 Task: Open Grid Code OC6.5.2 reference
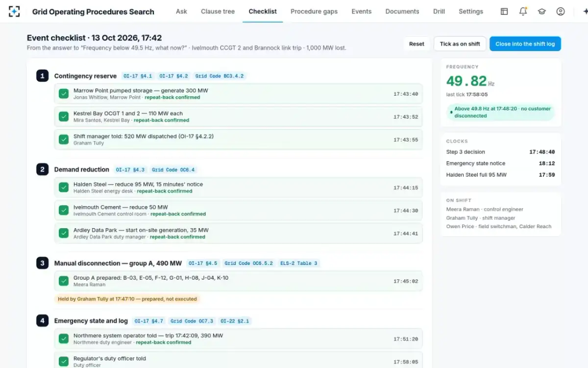[249, 263]
